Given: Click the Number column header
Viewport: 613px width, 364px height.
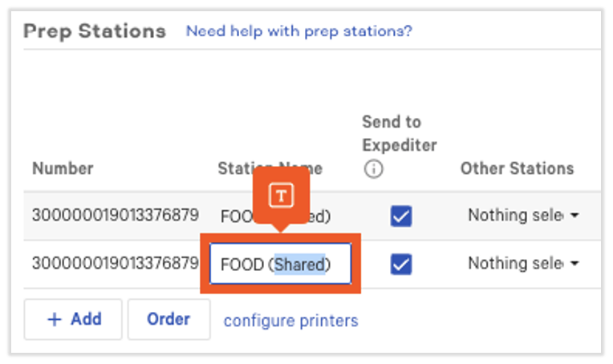Looking at the screenshot, I should 63,168.
